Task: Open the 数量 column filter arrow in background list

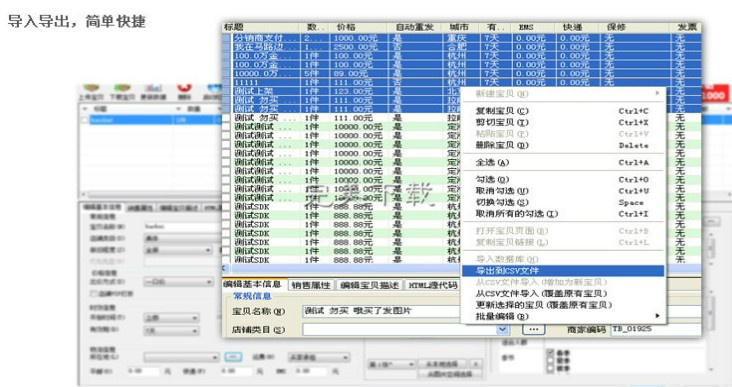Action: point(178,109)
